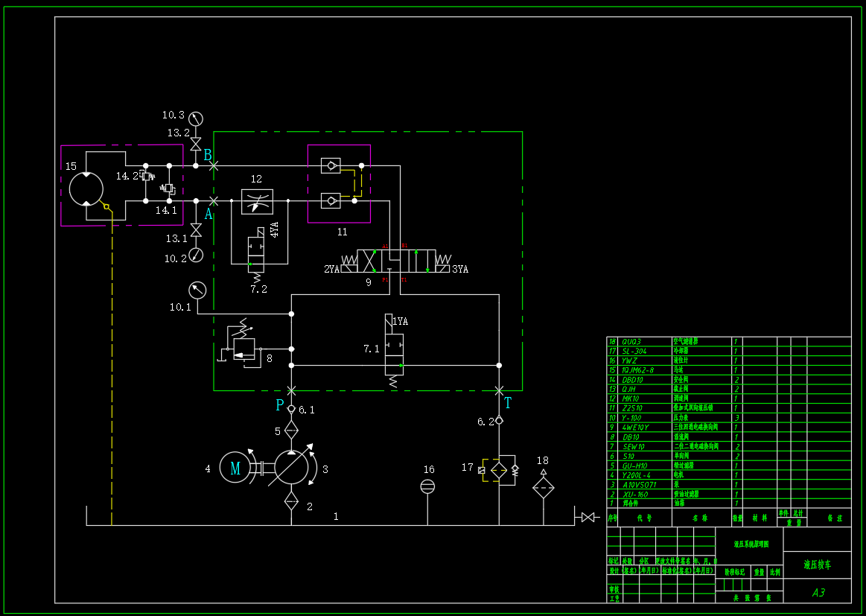Image resolution: width=866 pixels, height=616 pixels.
Task: Click the variable displacement pump symbol 3
Action: coord(290,467)
